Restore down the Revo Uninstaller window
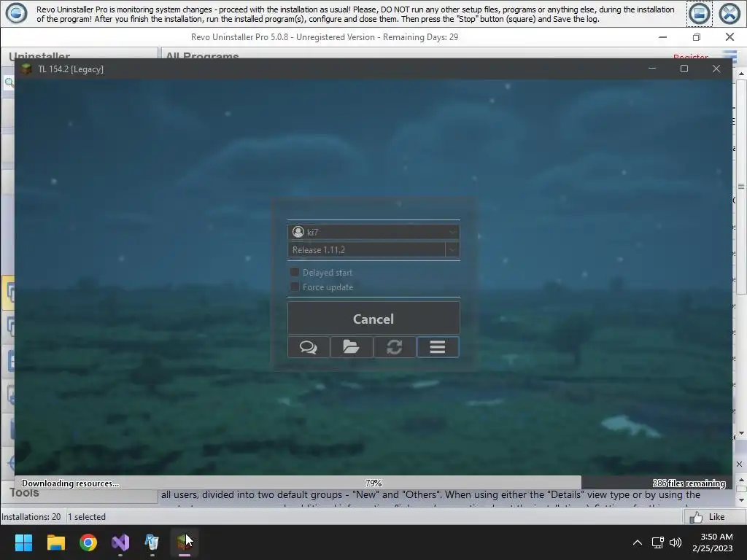Image resolution: width=747 pixels, height=560 pixels. tap(697, 37)
